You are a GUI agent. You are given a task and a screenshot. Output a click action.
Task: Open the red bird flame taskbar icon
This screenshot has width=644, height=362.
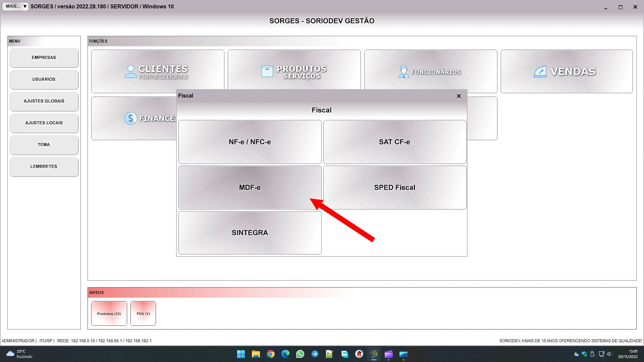point(359,354)
